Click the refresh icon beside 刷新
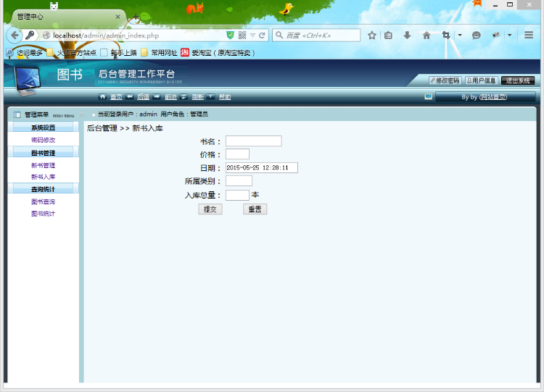Viewport: 544px width, 392px height. pos(184,96)
